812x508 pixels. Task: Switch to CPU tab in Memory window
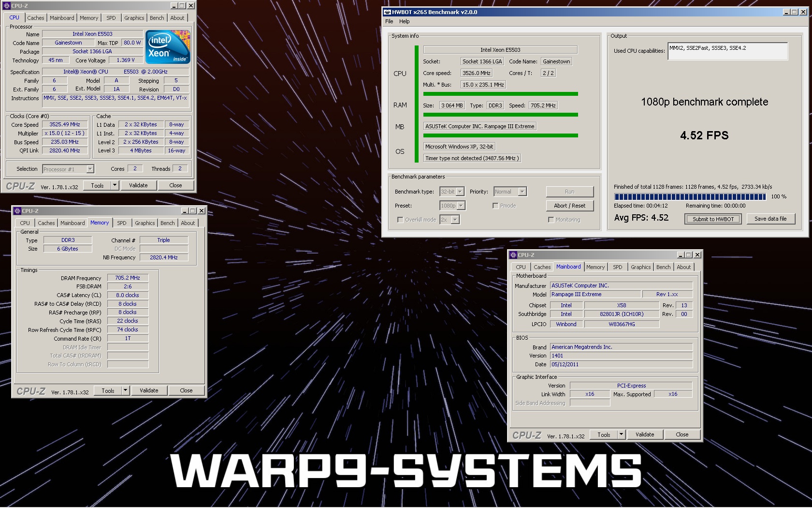coord(25,223)
